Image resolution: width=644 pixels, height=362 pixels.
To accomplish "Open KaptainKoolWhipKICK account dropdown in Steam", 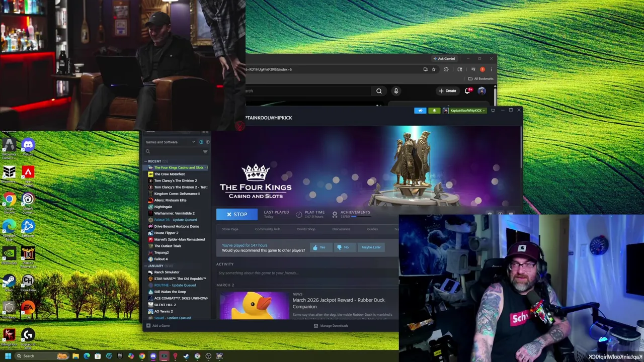I will click(464, 111).
